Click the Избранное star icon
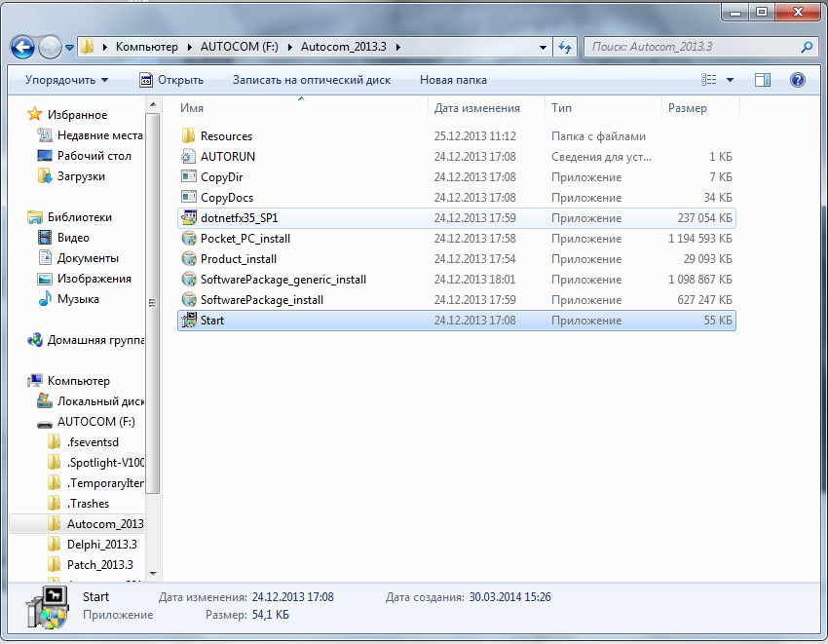The width and height of the screenshot is (828, 644). [35, 114]
